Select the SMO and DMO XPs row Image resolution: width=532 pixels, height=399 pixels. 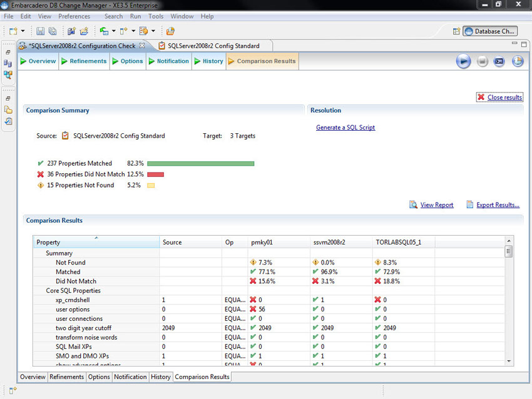click(269, 356)
